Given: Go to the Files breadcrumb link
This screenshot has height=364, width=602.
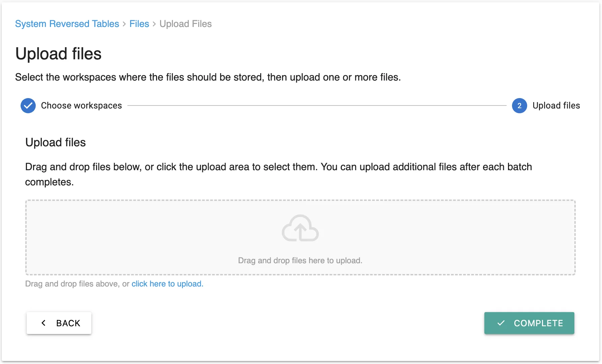Looking at the screenshot, I should click(139, 24).
